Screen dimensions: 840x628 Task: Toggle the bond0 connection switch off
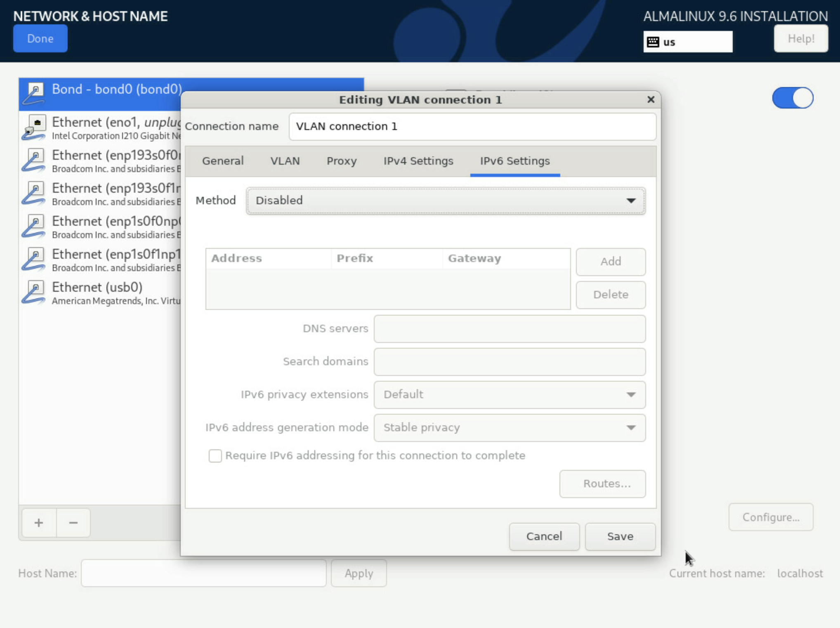(x=793, y=98)
